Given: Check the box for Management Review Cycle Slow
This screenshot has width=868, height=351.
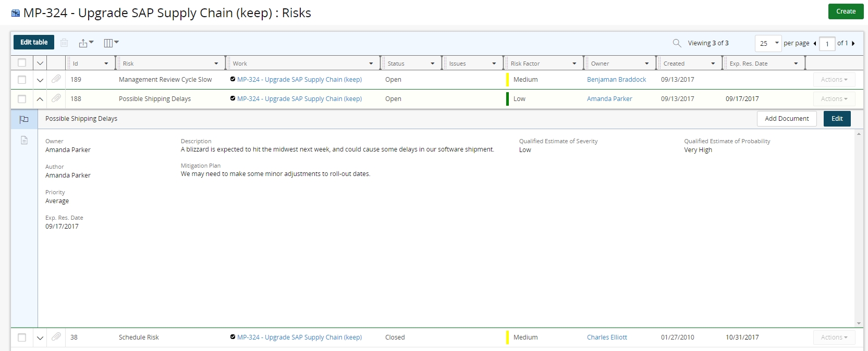Looking at the screenshot, I should [22, 80].
